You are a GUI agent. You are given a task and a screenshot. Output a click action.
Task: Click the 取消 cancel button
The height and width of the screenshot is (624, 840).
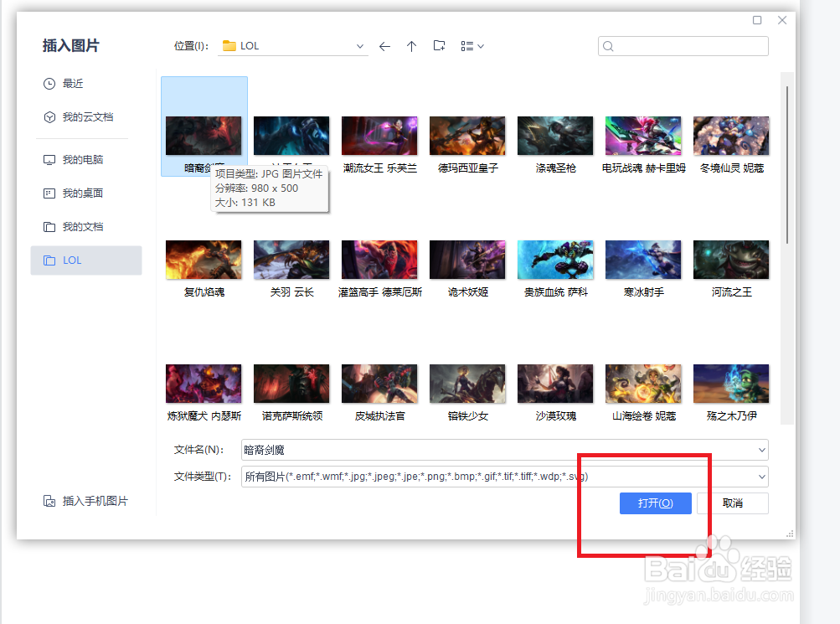(732, 503)
